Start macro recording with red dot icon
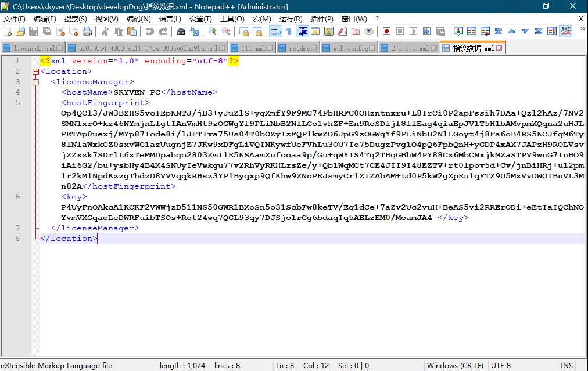 pyautogui.click(x=386, y=31)
